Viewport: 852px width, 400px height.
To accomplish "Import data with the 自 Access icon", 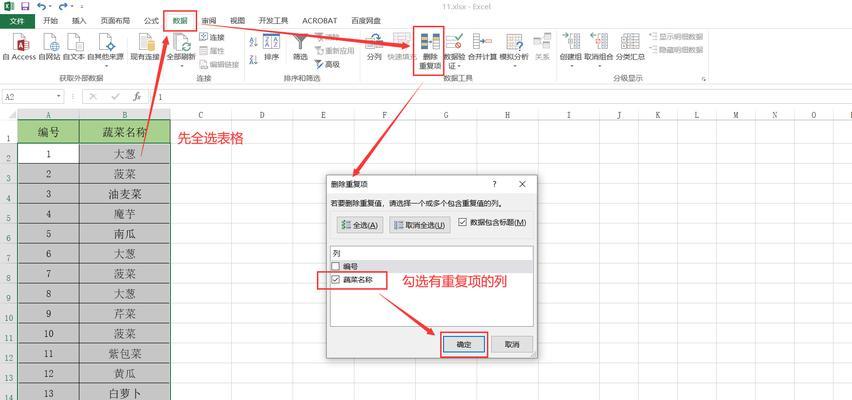I will coord(20,42).
